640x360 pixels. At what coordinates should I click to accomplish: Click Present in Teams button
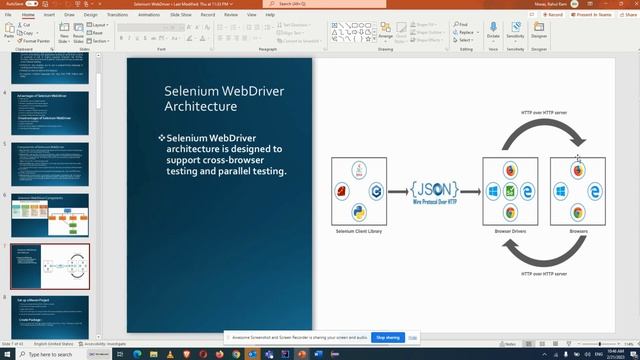591,15
